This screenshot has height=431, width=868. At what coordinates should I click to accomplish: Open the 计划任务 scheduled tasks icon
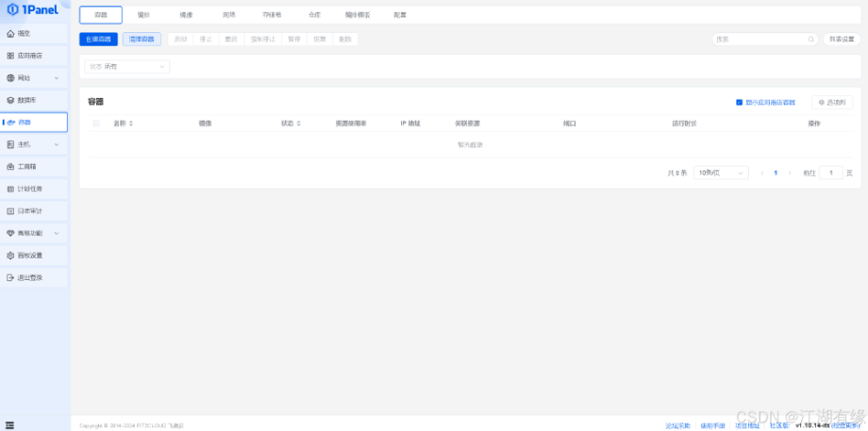click(10, 190)
